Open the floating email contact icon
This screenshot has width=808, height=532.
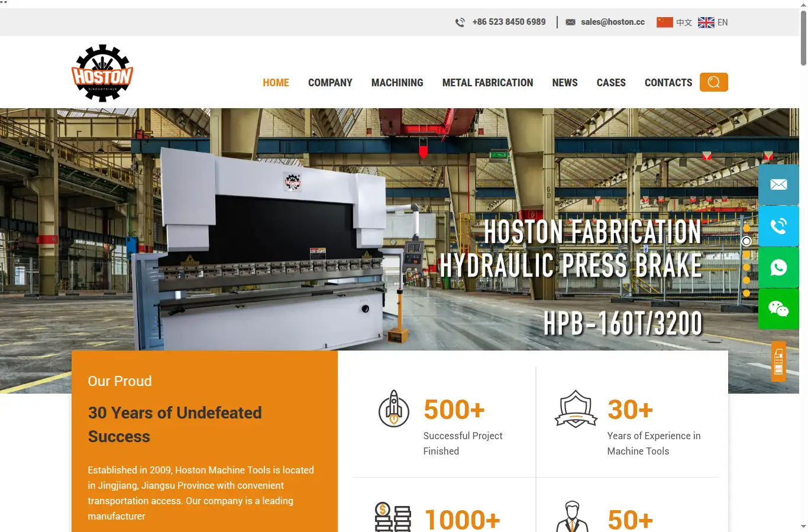[x=778, y=184]
